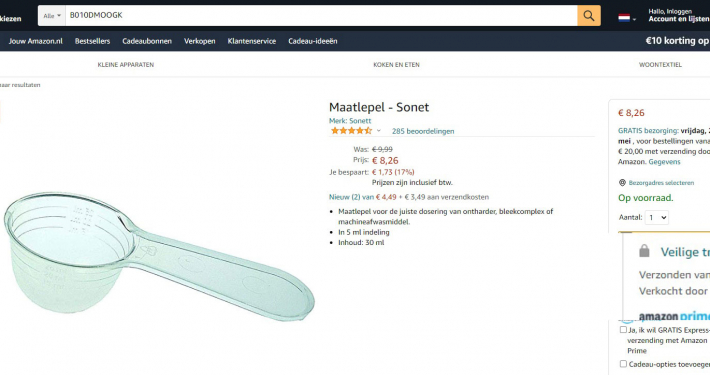Image resolution: width=710 pixels, height=375 pixels.
Task: Open the Bestsellers menu item
Action: 92,41
